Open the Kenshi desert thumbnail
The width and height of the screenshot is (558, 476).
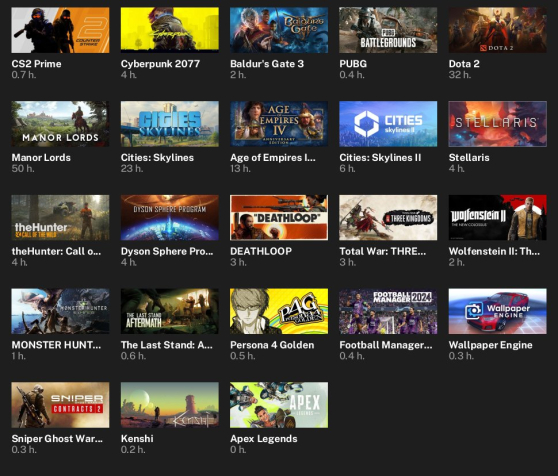[170, 405]
